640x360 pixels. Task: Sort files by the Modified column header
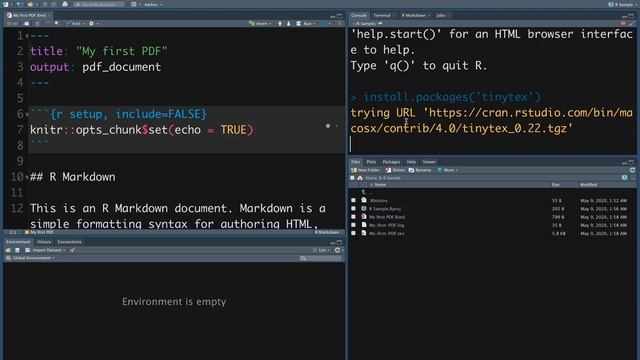coord(588,185)
